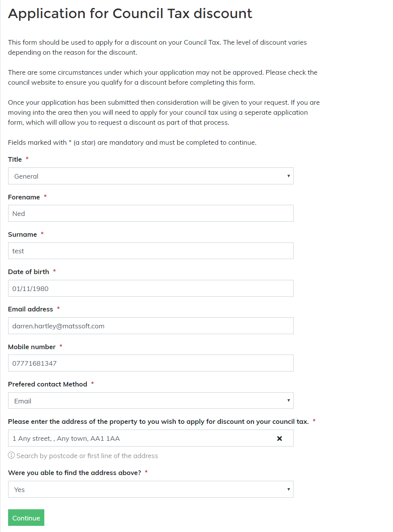Click the Application for Council Tax discount heading
The image size is (393, 532).
[130, 13]
